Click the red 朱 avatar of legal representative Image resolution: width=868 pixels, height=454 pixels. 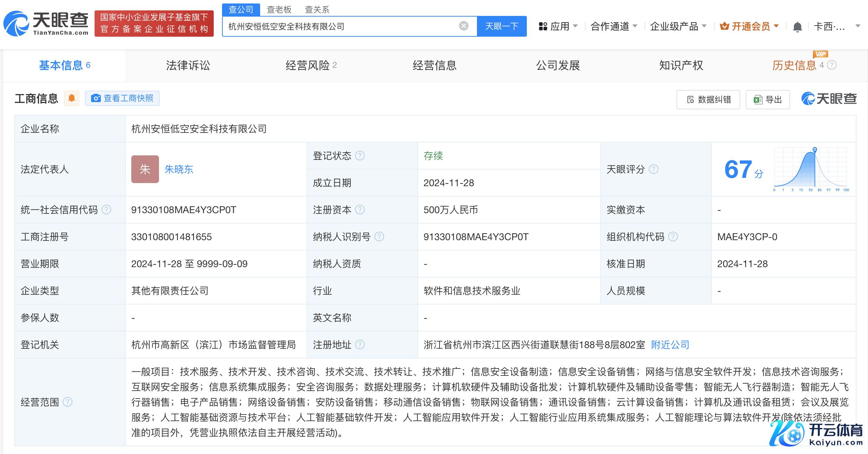click(x=145, y=169)
